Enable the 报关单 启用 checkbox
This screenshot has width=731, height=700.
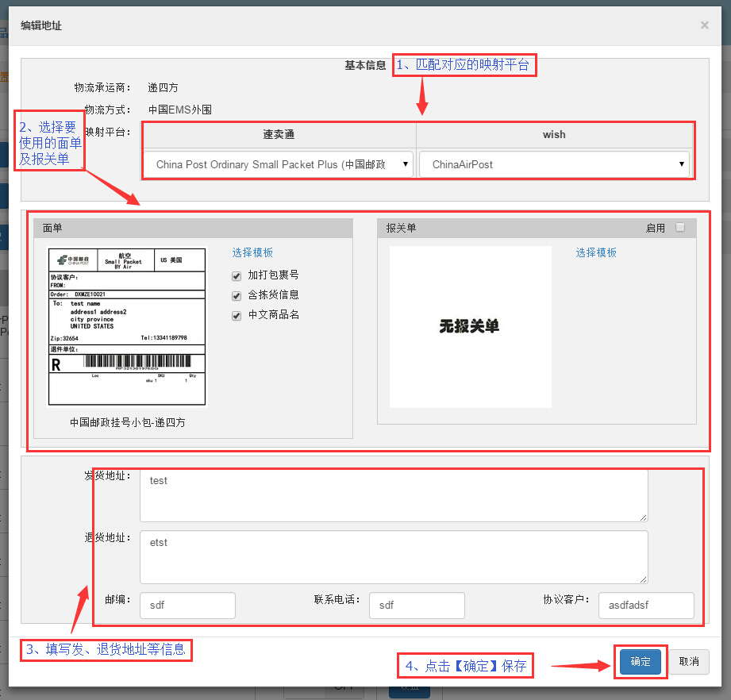(x=680, y=227)
